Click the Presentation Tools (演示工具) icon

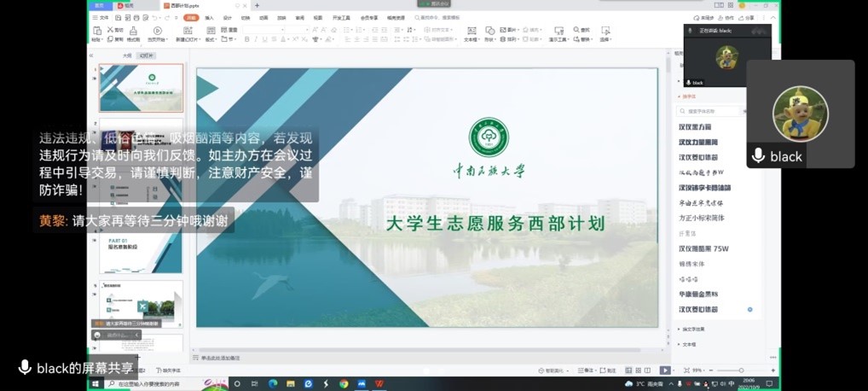pyautogui.click(x=558, y=31)
